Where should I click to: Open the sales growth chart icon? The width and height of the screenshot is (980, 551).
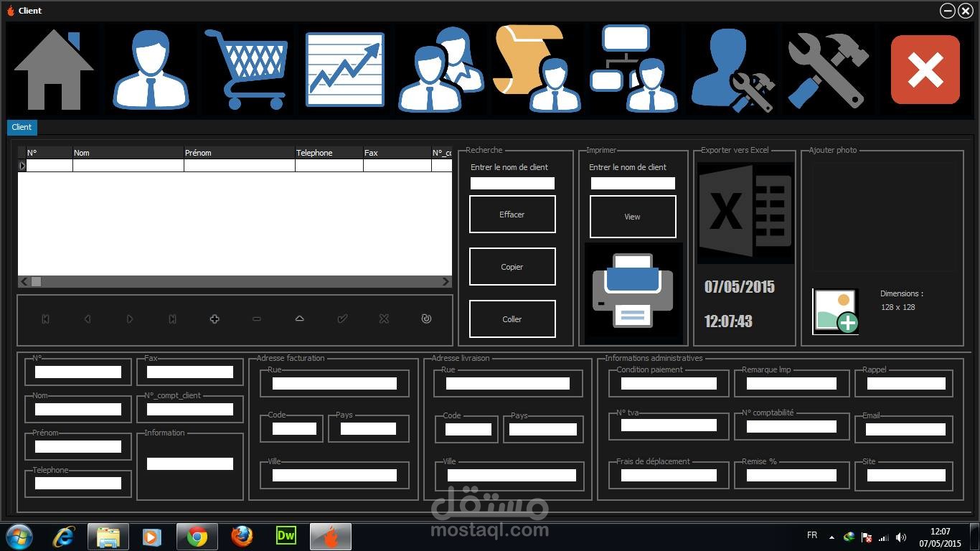pyautogui.click(x=344, y=70)
